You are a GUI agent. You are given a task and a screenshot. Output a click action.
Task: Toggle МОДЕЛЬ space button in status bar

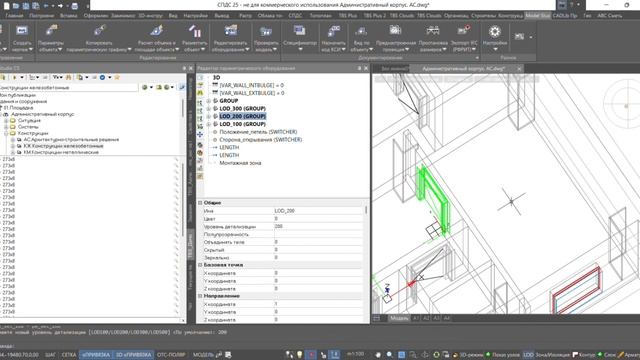[x=203, y=355]
